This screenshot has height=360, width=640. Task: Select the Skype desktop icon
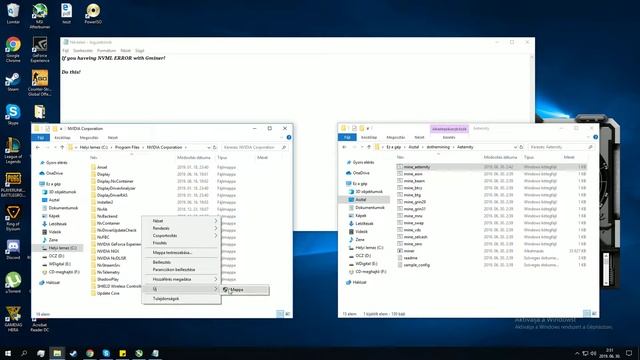pos(13,114)
